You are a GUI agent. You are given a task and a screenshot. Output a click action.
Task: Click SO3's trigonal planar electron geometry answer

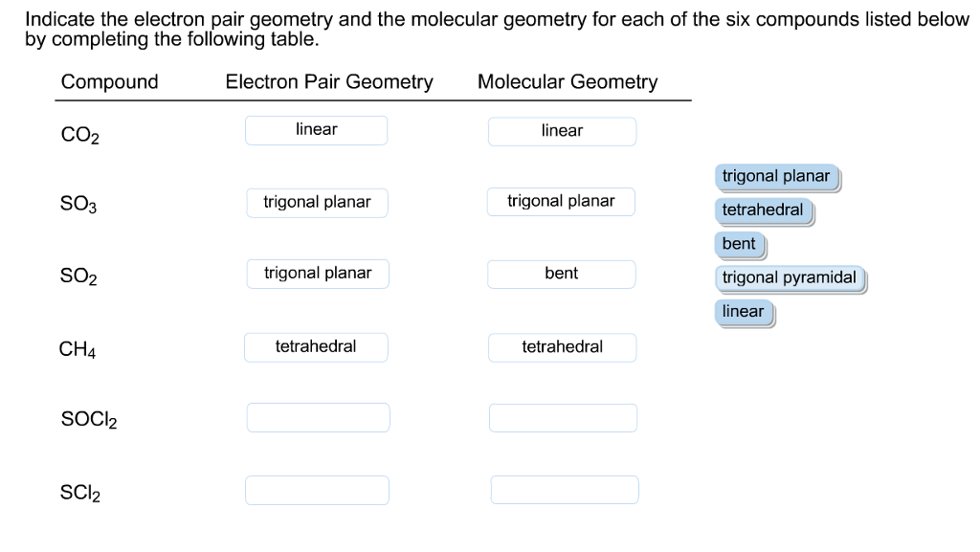[317, 202]
